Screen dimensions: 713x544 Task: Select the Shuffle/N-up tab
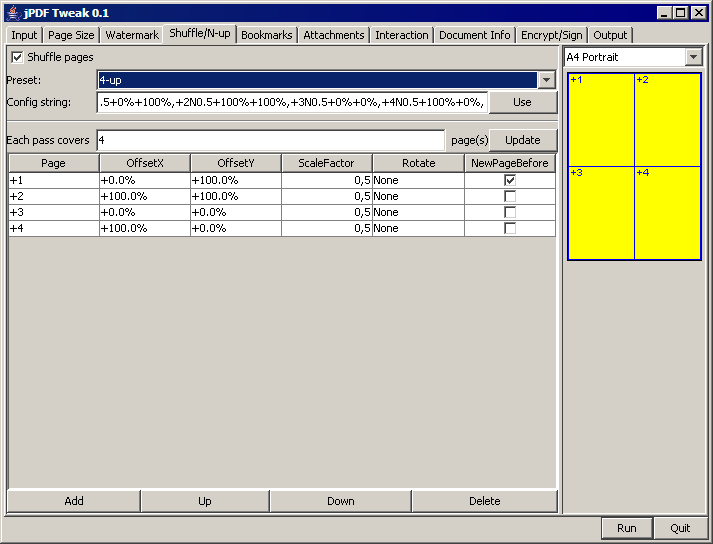200,33
